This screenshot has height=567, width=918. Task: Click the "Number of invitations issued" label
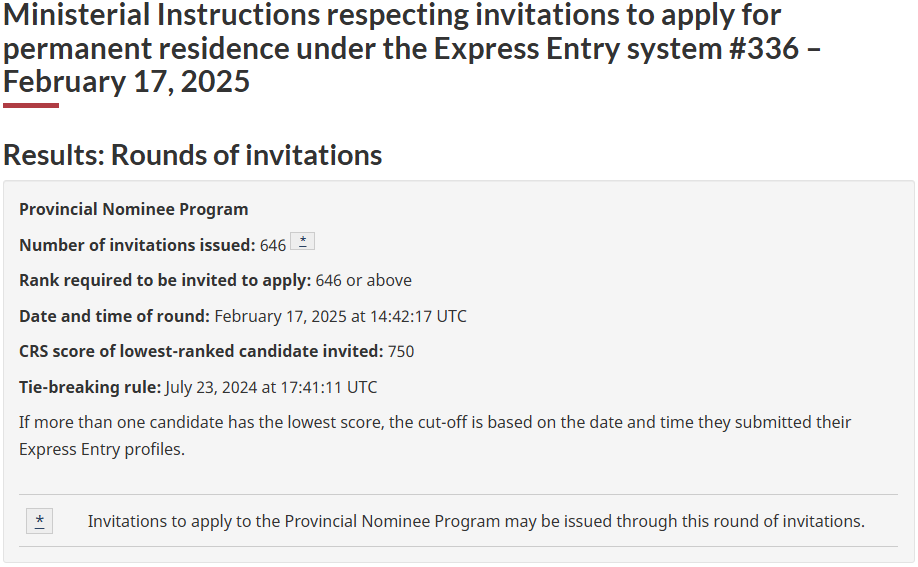coord(137,245)
